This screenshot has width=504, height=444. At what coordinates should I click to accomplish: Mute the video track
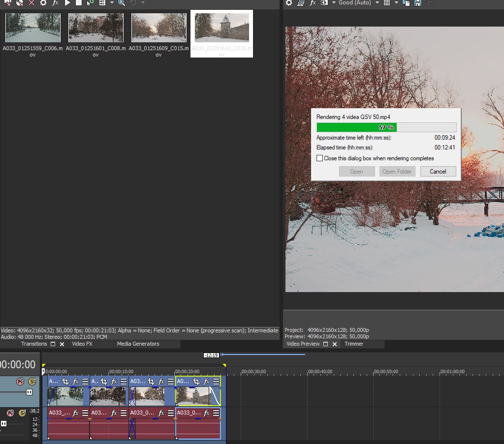(20, 382)
